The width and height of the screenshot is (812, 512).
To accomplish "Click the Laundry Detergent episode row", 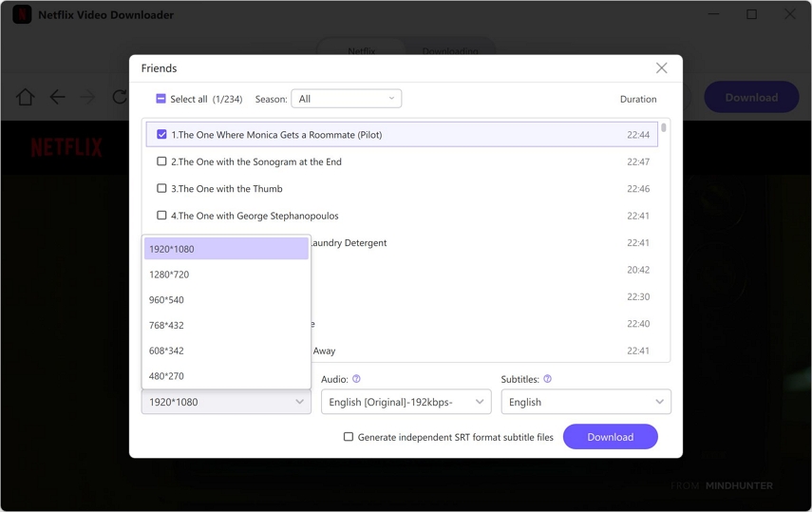I will pyautogui.click(x=402, y=242).
